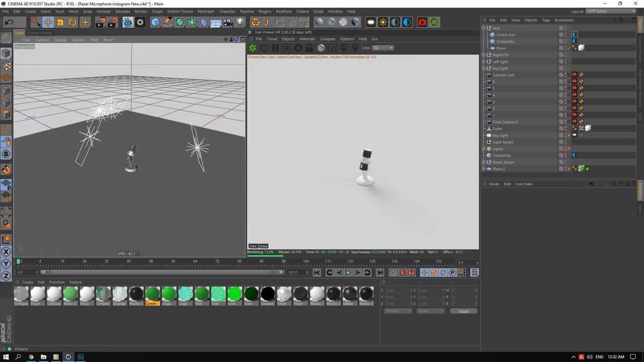Viewport: 644px width, 362px height.
Task: Expand the Razer_Seiren object hierarchy
Action: pos(484,162)
